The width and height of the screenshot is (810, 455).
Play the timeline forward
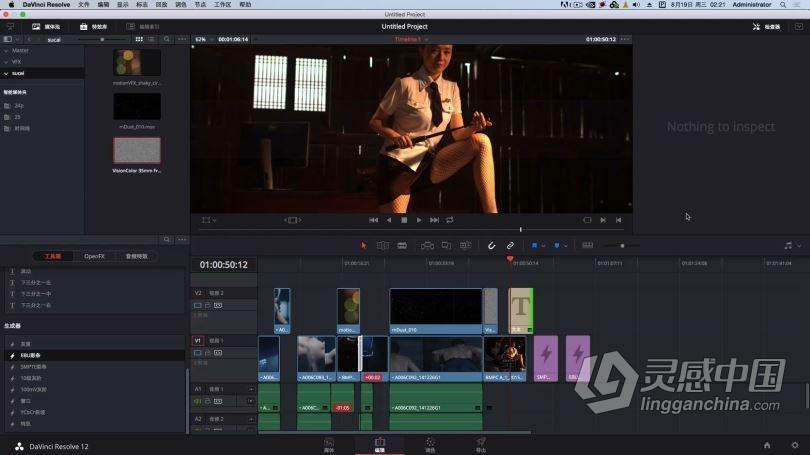(419, 220)
